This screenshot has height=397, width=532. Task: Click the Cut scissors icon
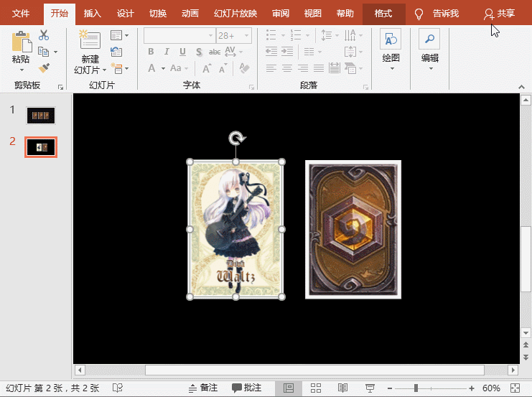(x=44, y=35)
